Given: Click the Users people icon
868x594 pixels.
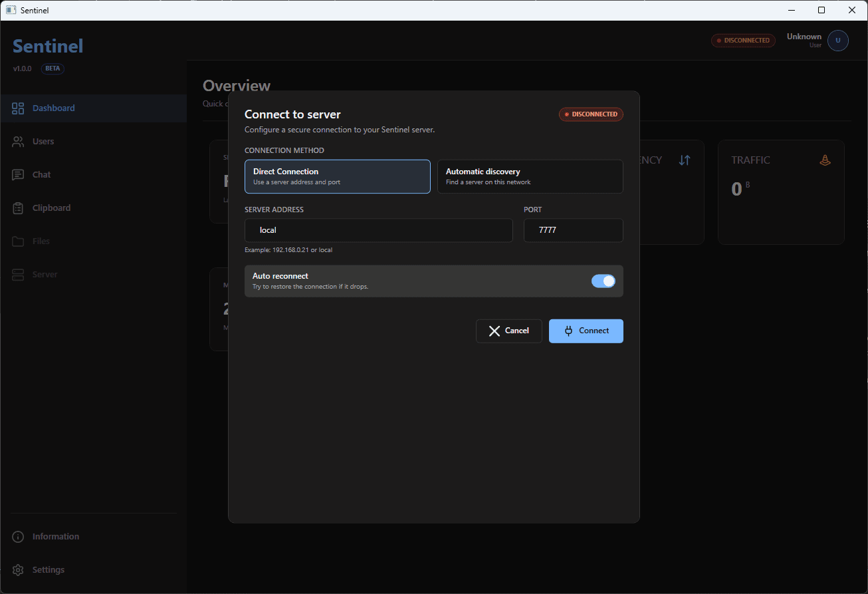Looking at the screenshot, I should click(x=18, y=142).
